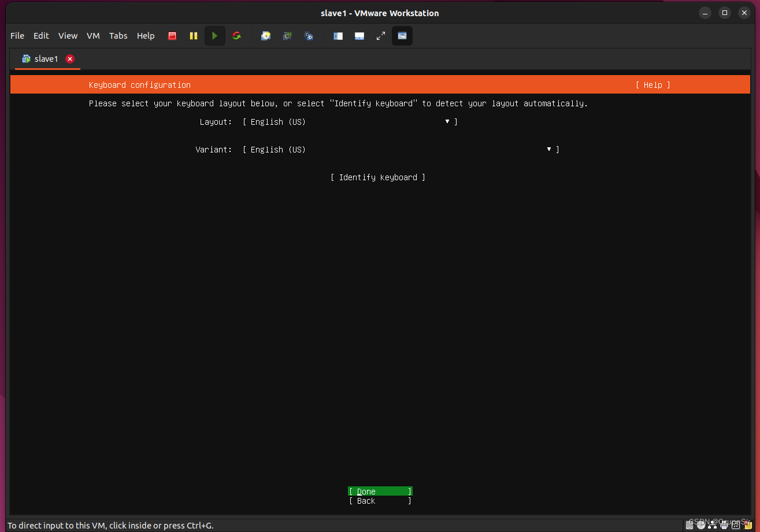The height and width of the screenshot is (532, 760).
Task: Click the 'Layout:' label
Action: [x=216, y=122]
